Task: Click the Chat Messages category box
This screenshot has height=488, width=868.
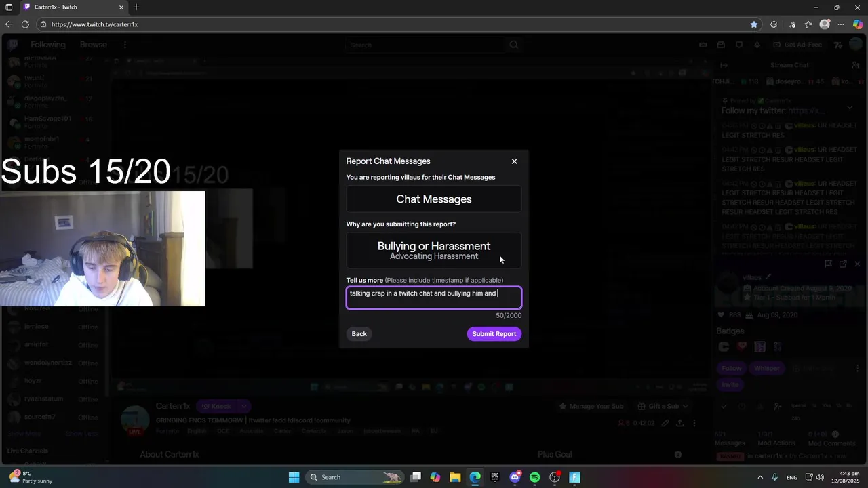Action: (434, 199)
